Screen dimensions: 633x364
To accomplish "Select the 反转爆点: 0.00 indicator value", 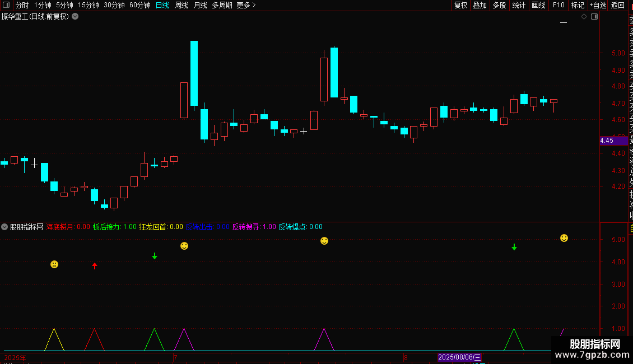I will pos(301,227).
